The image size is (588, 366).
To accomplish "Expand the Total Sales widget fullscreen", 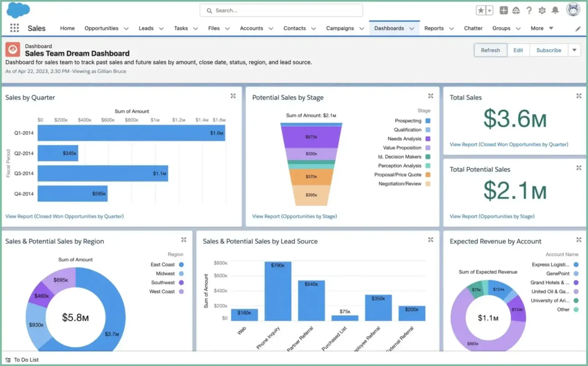I will coord(578,96).
